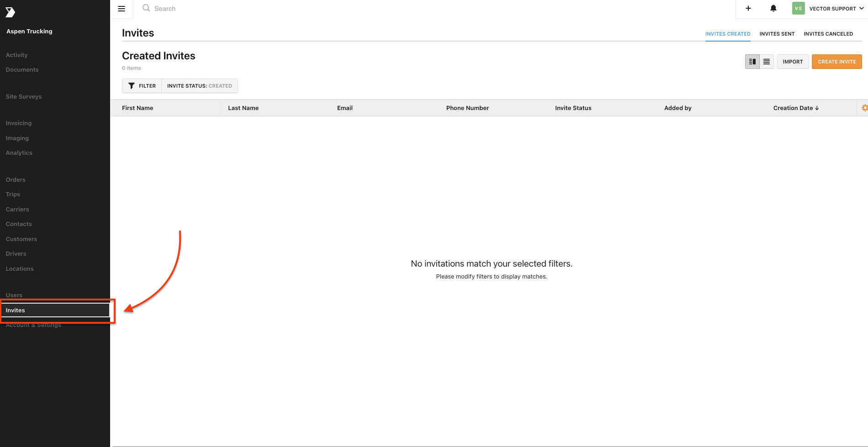Switch to Invites Canceled tab
This screenshot has height=447, width=868.
click(828, 34)
